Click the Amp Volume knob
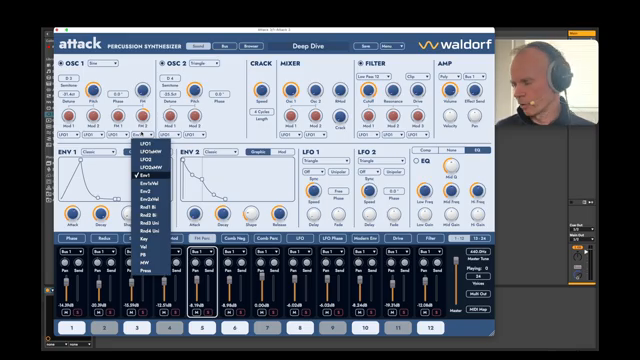This screenshot has width=640, height=360. (450, 90)
